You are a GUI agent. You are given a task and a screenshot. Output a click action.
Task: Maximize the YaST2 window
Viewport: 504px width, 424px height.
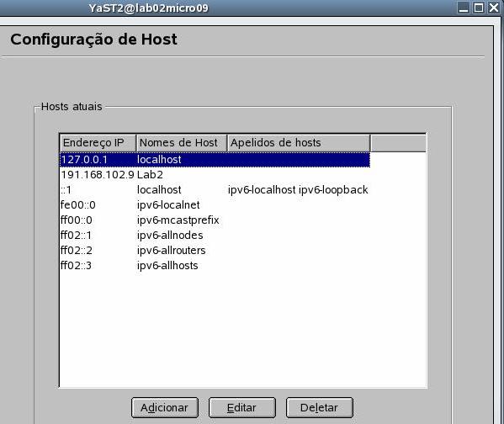pos(478,8)
